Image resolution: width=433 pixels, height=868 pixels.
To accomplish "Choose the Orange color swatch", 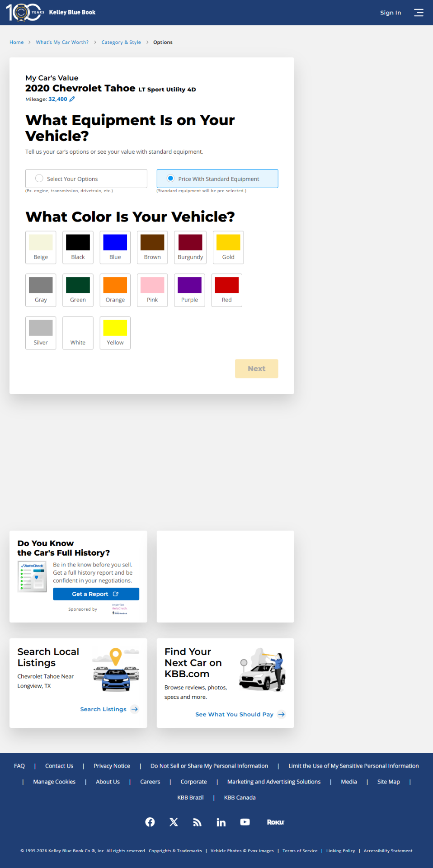I will [x=115, y=290].
